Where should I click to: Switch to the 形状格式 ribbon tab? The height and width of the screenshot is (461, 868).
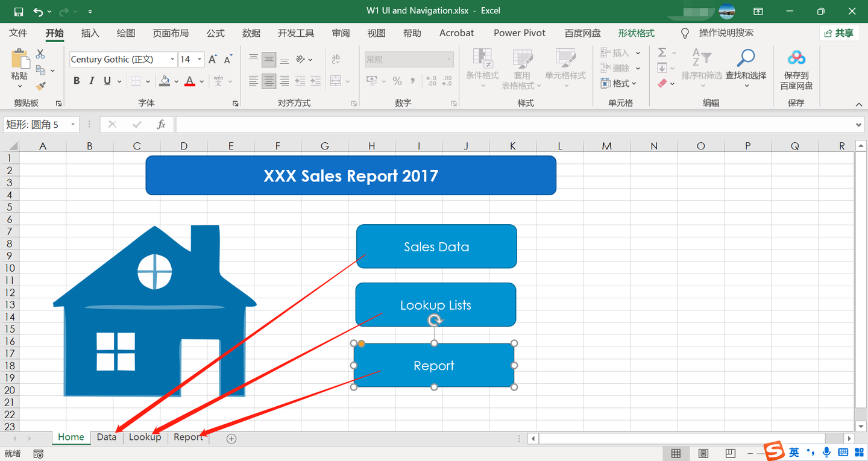[635, 33]
